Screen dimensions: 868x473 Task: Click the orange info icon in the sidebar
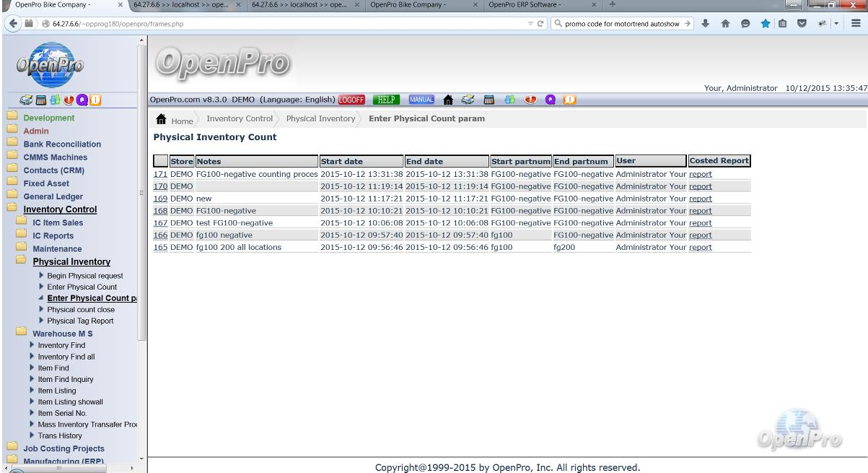pyautogui.click(x=95, y=100)
